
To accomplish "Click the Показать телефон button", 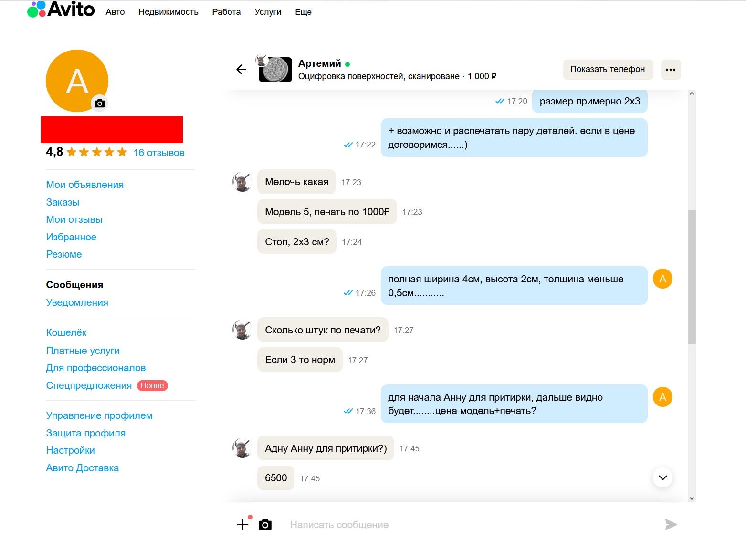I will click(x=607, y=70).
